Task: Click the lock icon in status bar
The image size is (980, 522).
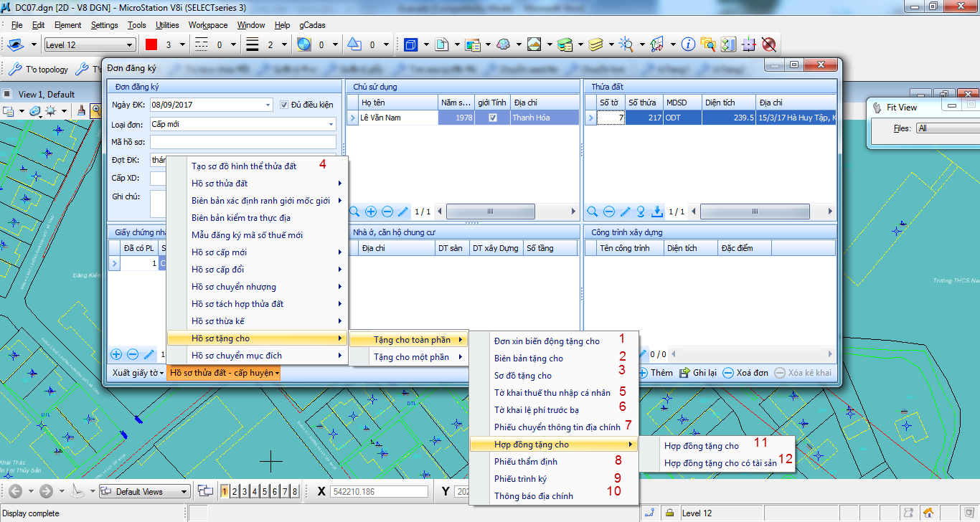Action: [669, 513]
